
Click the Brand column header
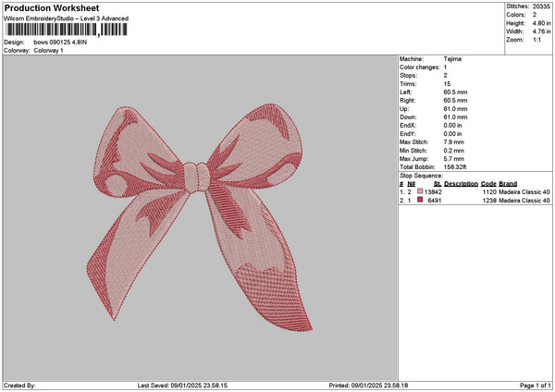[x=508, y=183]
